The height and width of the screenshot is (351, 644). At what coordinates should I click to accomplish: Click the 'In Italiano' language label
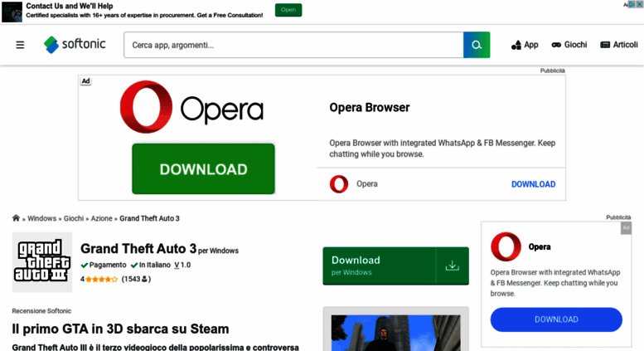click(151, 265)
